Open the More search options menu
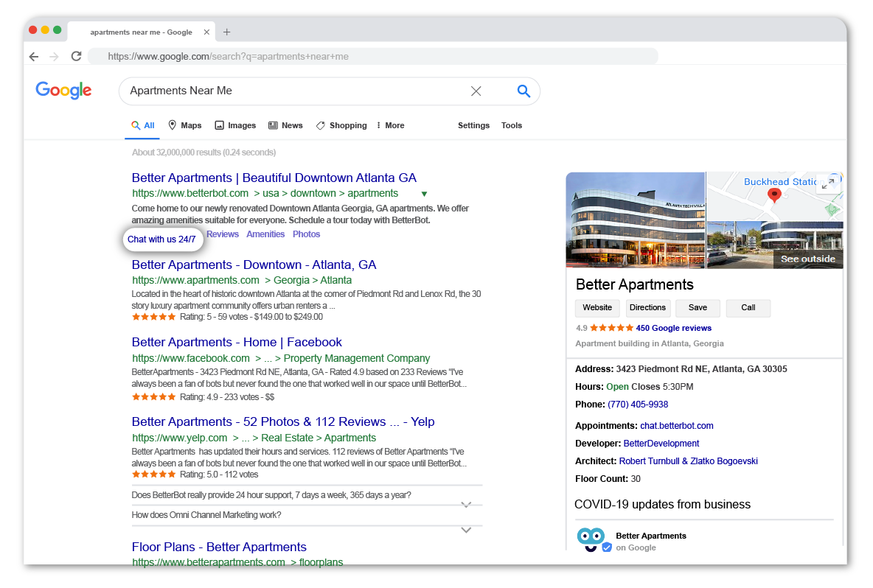This screenshot has width=873, height=588. pyautogui.click(x=391, y=126)
